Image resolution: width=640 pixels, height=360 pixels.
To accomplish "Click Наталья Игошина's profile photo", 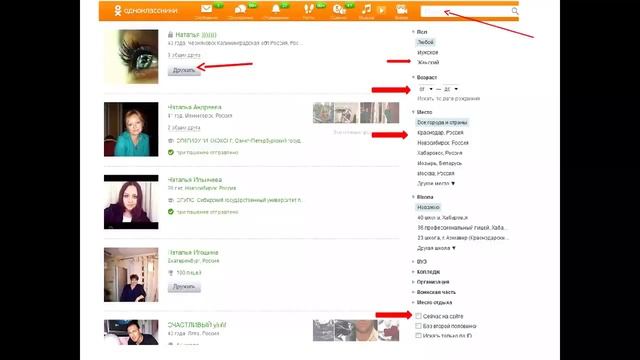I will 131,275.
